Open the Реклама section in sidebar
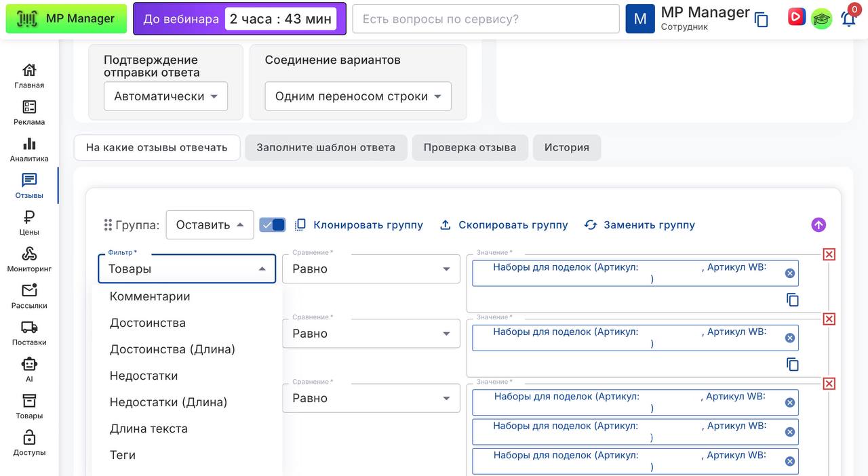 point(29,113)
